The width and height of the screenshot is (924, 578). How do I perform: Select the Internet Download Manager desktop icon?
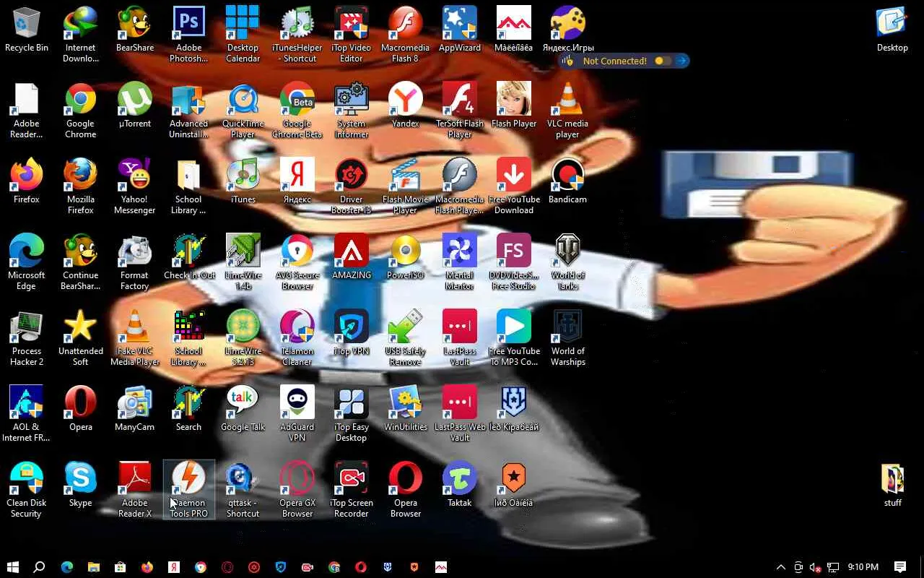pos(81,35)
